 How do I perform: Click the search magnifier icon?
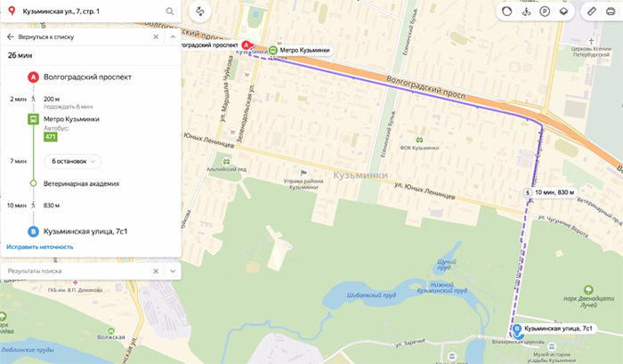click(170, 12)
